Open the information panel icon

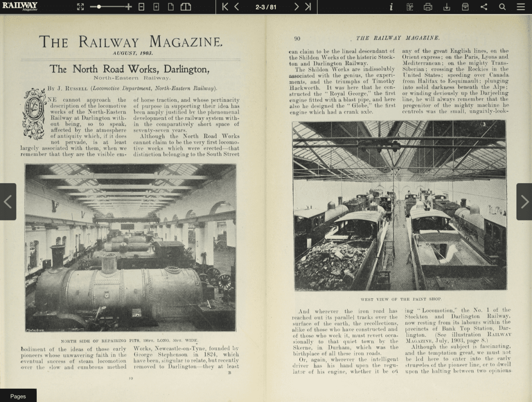tap(391, 7)
